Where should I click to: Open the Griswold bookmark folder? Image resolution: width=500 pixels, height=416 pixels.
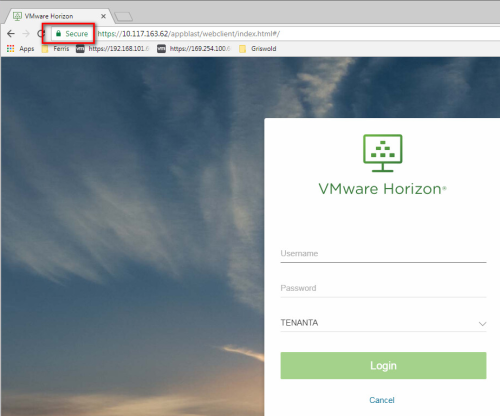tap(258, 49)
